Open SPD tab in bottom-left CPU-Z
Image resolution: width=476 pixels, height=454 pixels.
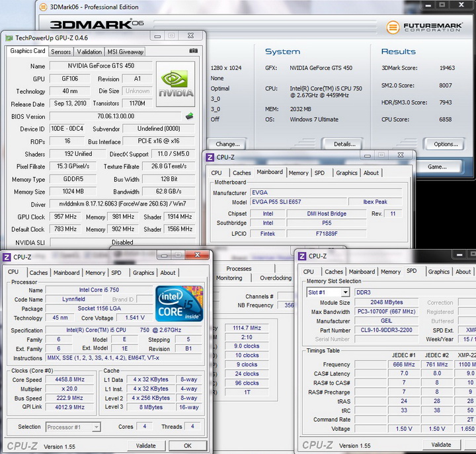(116, 272)
